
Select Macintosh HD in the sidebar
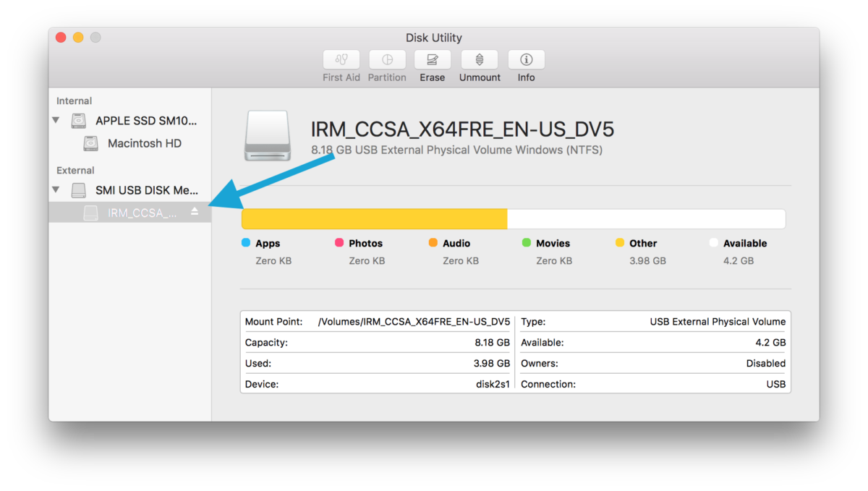pyautogui.click(x=144, y=143)
